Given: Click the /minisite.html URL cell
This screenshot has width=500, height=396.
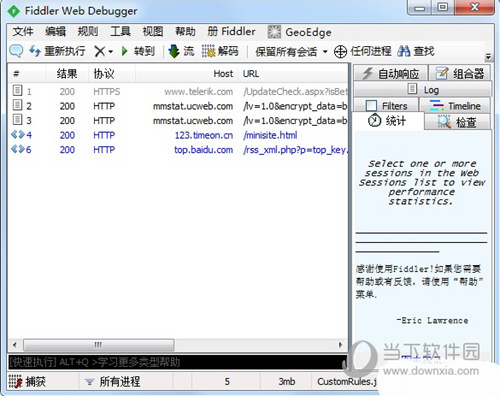Looking at the screenshot, I should (x=270, y=135).
